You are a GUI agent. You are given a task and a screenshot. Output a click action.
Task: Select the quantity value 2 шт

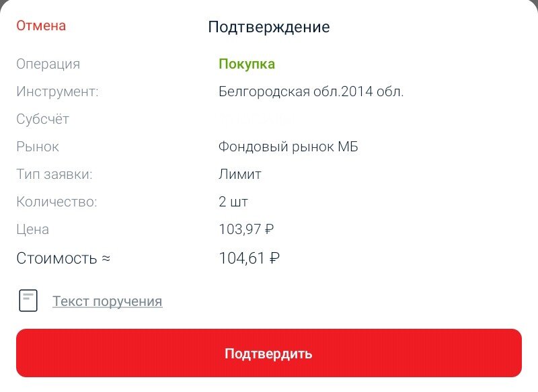tap(233, 201)
